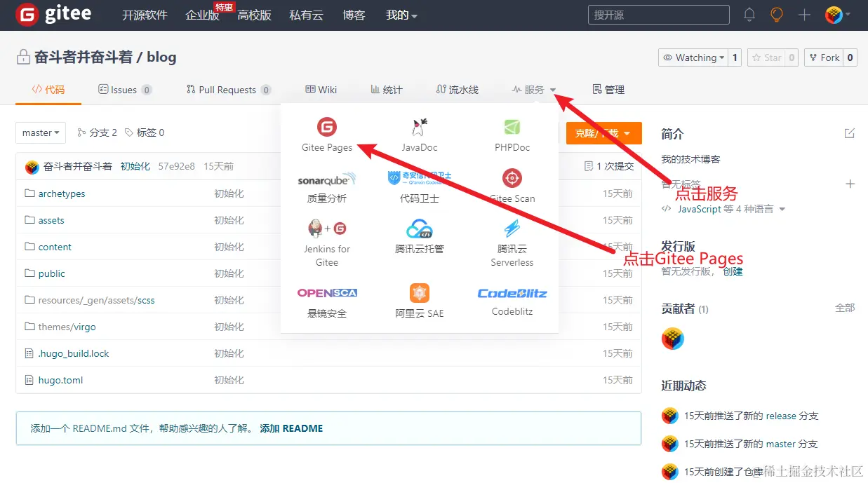
Task: Switch to Wiki tab
Action: (321, 90)
